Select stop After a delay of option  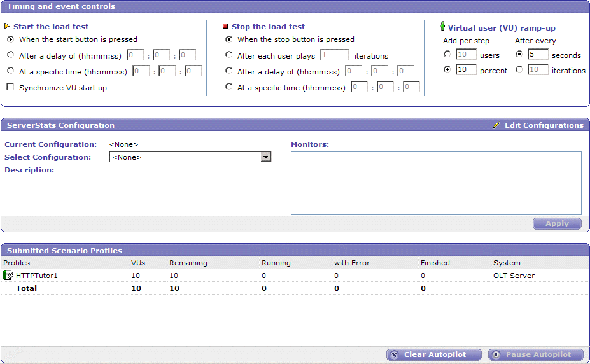(x=228, y=71)
